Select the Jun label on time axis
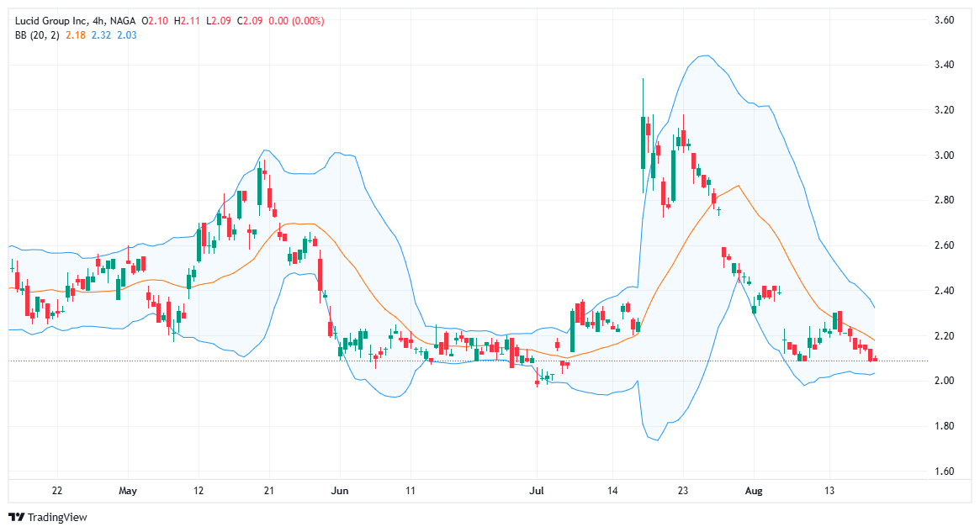The width and height of the screenshot is (980, 532). tap(340, 490)
